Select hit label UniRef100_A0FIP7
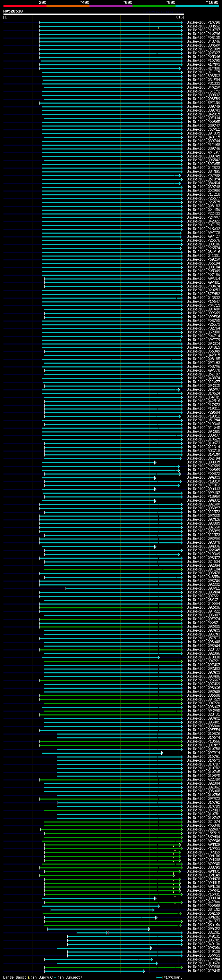The image size is (222, 980). point(203,153)
